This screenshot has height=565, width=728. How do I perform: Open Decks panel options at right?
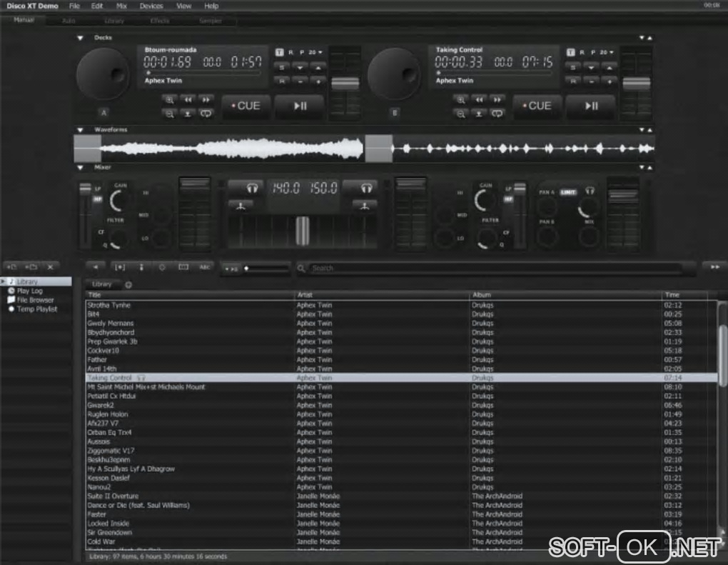(x=642, y=38)
